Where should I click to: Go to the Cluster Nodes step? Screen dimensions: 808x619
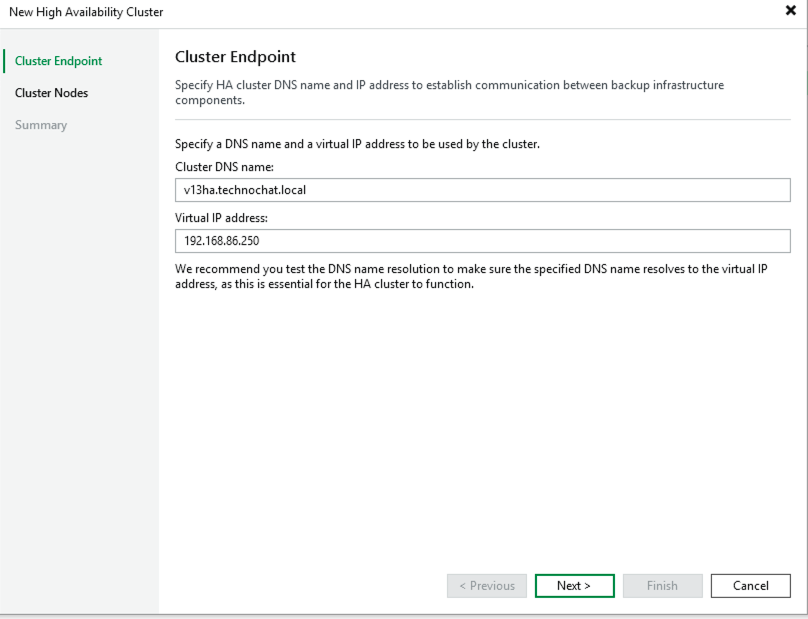tap(51, 93)
